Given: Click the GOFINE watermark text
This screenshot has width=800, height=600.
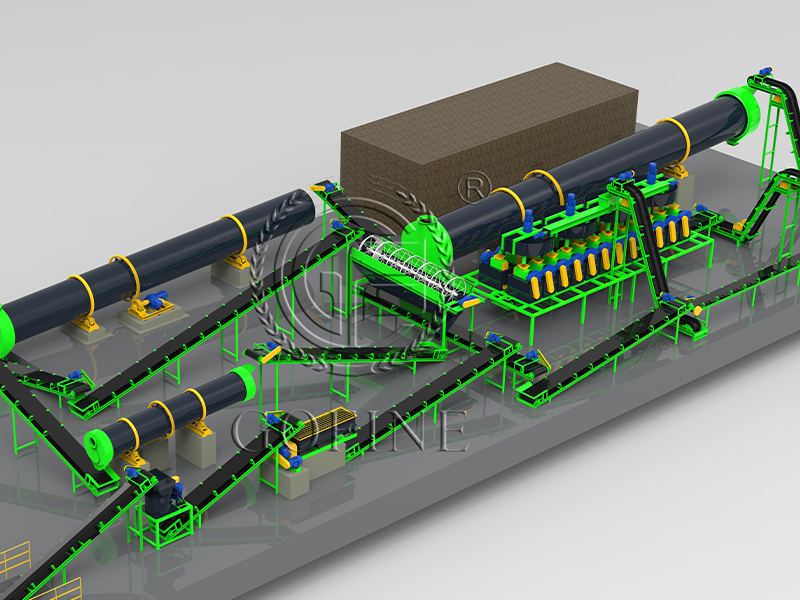Looking at the screenshot, I should pyautogui.click(x=350, y=428).
